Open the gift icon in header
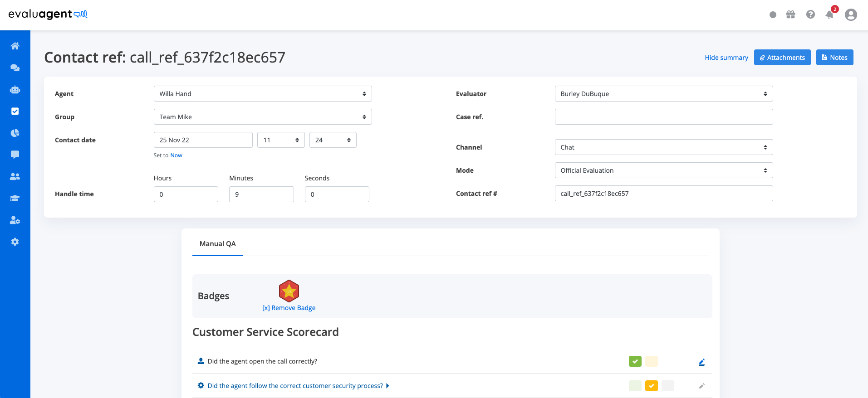 click(791, 15)
